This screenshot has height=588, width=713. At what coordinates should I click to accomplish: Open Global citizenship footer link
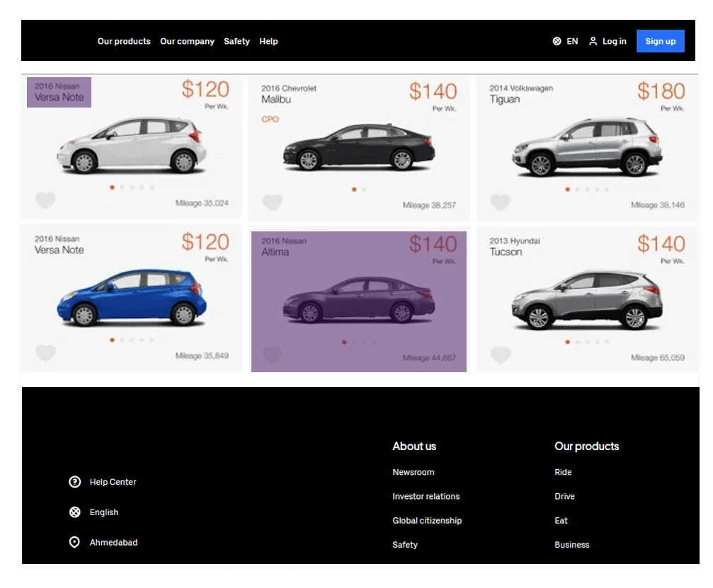(x=427, y=520)
